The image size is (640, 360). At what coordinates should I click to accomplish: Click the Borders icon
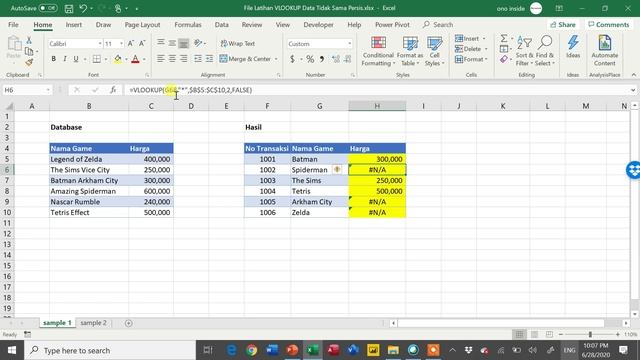pos(97,59)
